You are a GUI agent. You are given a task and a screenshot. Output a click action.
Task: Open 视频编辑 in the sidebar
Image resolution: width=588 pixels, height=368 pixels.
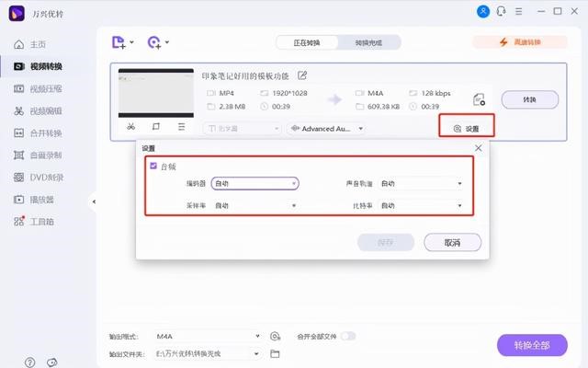[x=38, y=110]
